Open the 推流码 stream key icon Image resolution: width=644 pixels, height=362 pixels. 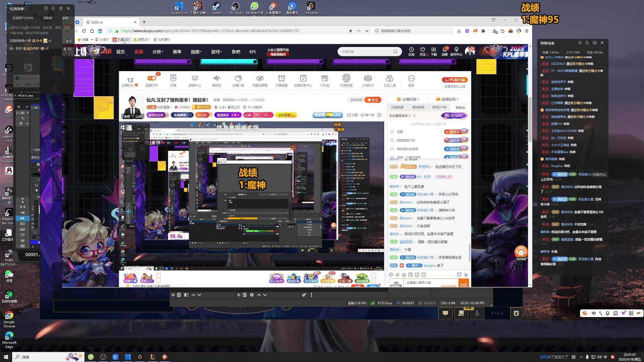(216, 80)
